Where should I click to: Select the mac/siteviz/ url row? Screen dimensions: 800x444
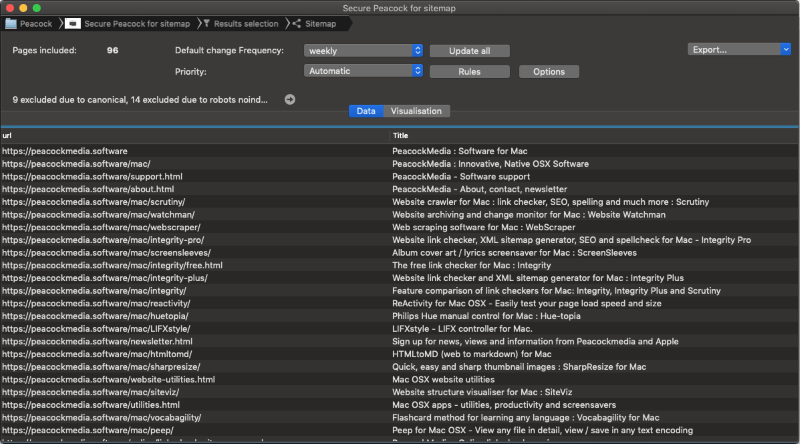90,392
